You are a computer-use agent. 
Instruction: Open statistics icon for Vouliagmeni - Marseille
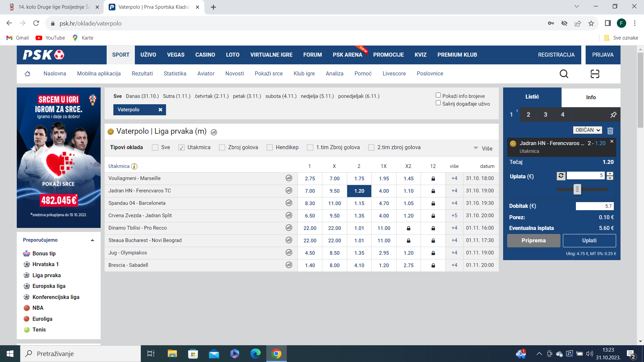click(x=289, y=178)
